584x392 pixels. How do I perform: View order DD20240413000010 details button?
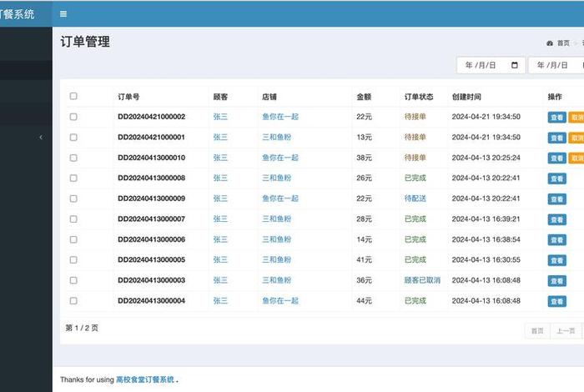tap(556, 158)
